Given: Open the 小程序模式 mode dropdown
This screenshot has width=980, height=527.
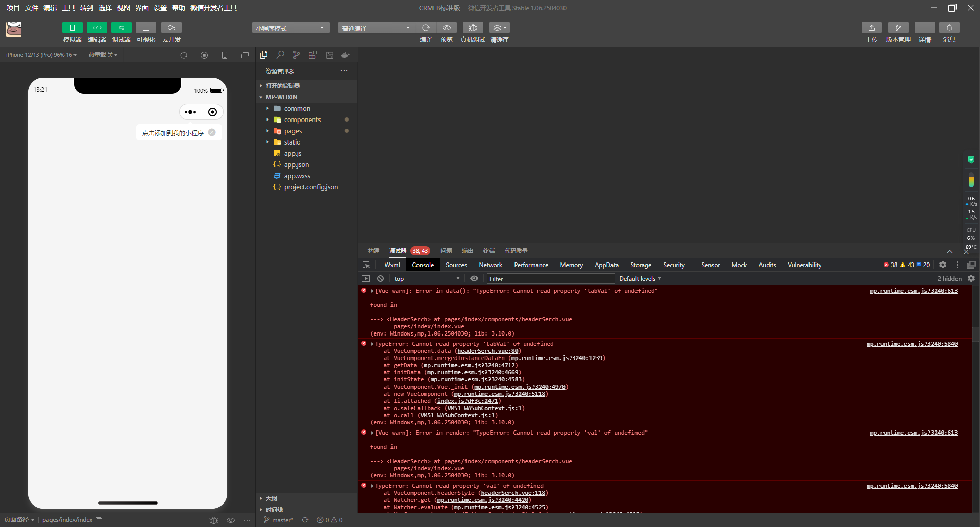Looking at the screenshot, I should click(290, 28).
